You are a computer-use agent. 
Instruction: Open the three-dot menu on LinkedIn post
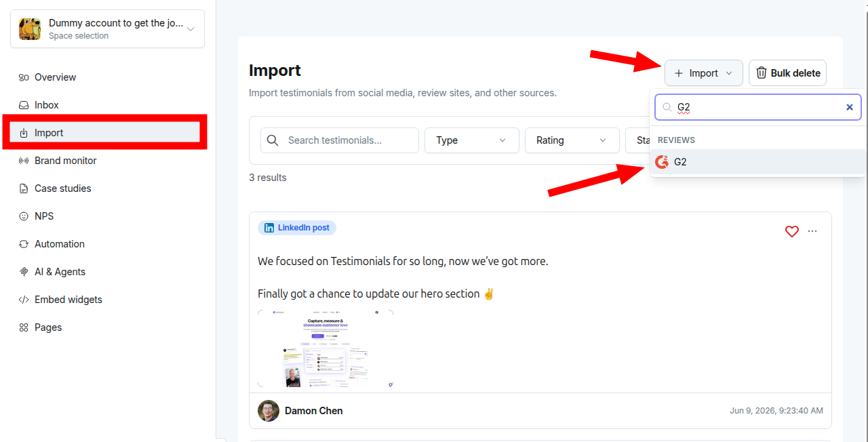[812, 231]
